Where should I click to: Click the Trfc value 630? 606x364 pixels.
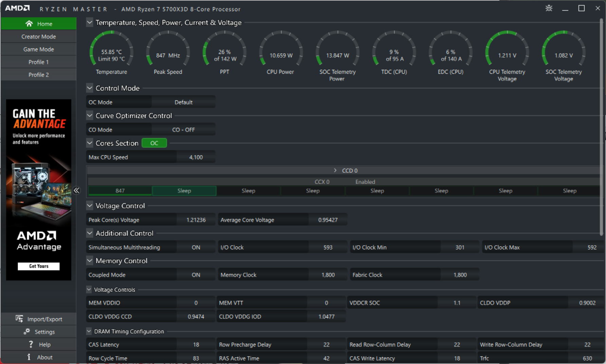(x=587, y=358)
